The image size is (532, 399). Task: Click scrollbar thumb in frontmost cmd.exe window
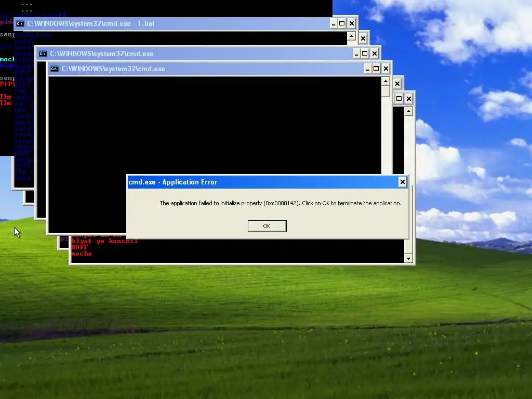[385, 91]
